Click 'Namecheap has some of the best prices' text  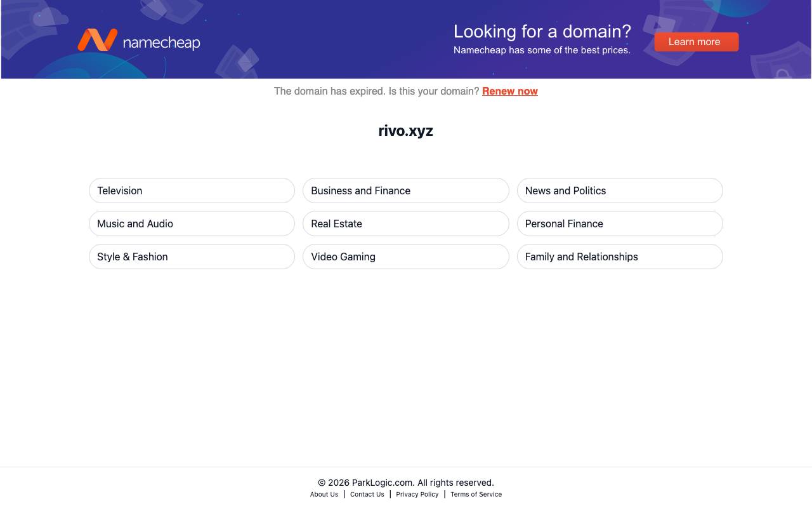point(542,50)
